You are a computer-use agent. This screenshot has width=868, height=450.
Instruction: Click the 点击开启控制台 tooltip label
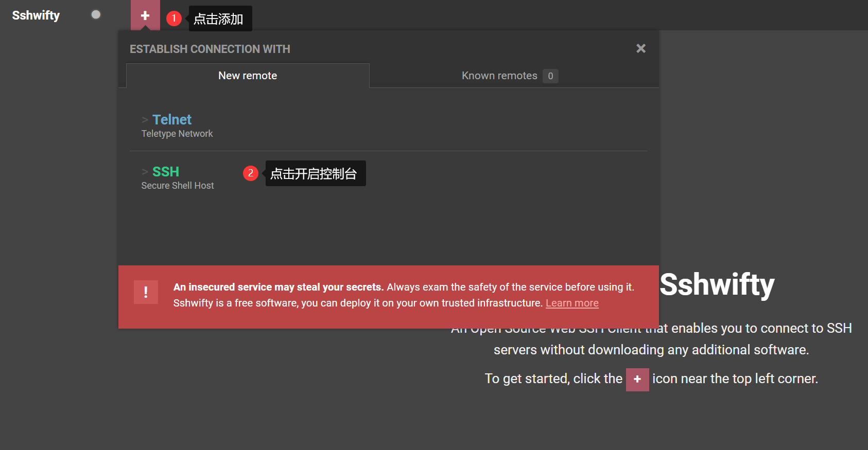[314, 174]
